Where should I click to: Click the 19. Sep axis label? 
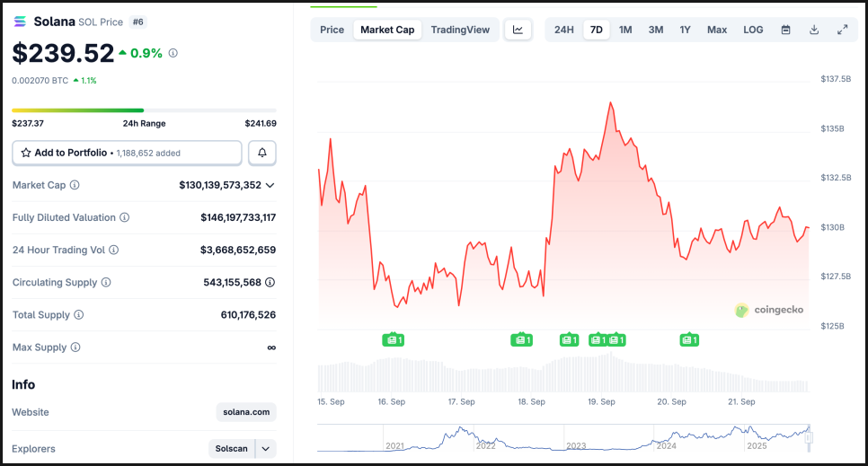[x=601, y=401]
